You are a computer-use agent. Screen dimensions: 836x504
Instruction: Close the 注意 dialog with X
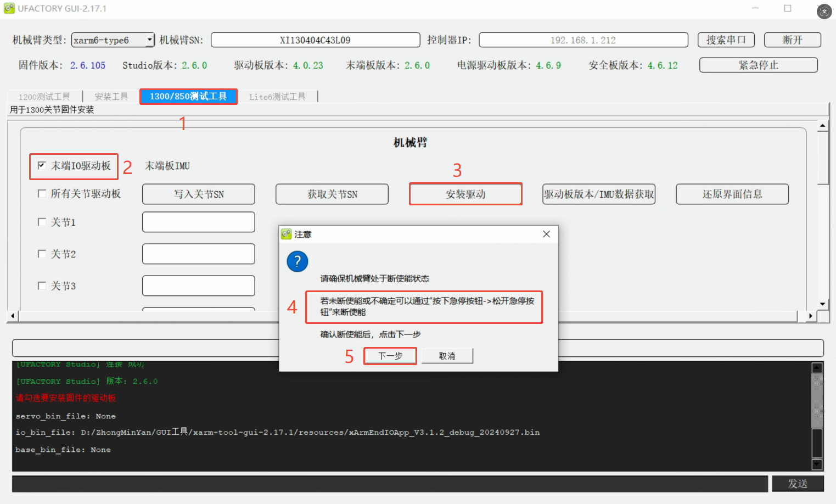point(546,234)
